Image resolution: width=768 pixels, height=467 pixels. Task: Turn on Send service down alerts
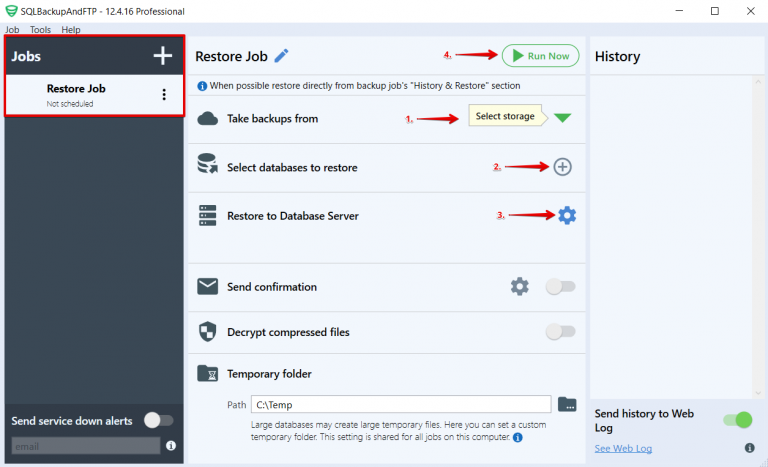pyautogui.click(x=158, y=420)
